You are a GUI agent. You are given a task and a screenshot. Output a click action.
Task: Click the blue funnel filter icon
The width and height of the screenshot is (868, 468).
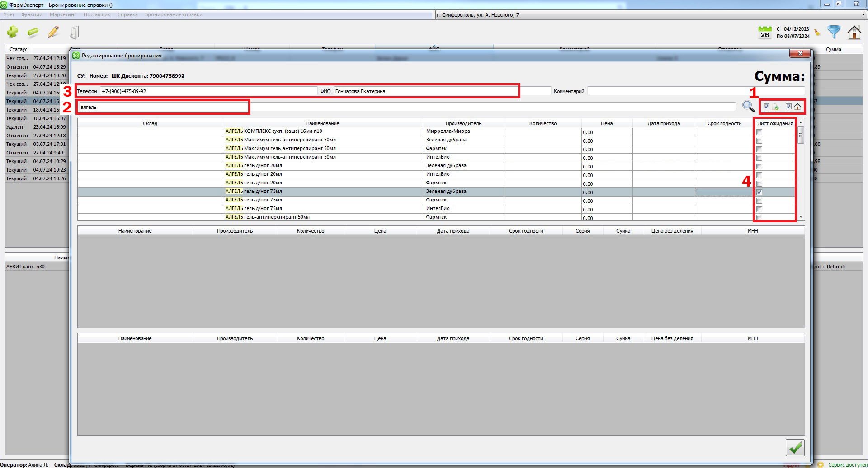pos(834,32)
